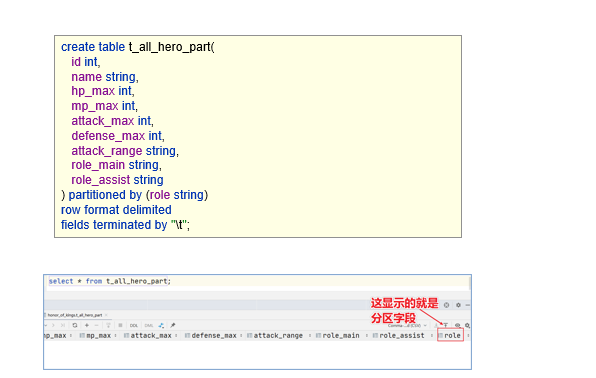Click the defense_max column header
596x378 pixels.
[x=211, y=335]
